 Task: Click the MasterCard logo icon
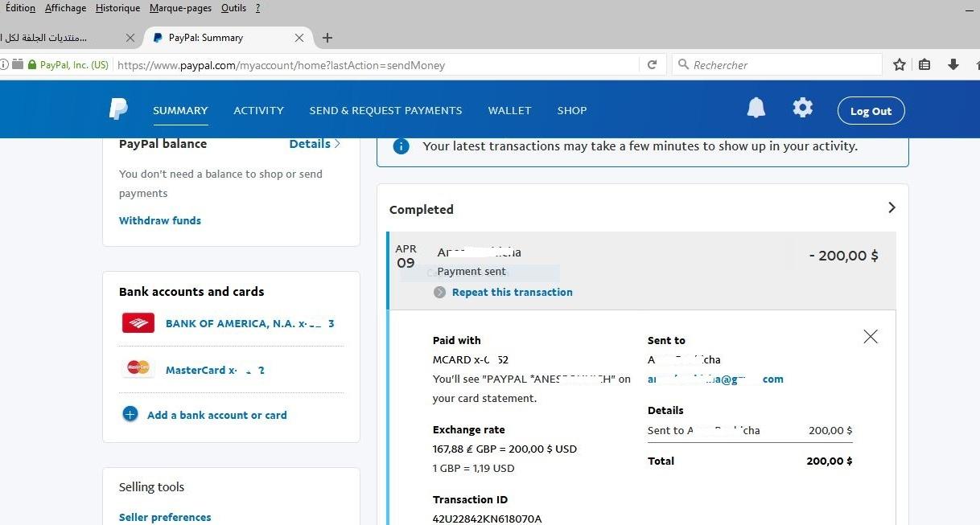point(138,368)
